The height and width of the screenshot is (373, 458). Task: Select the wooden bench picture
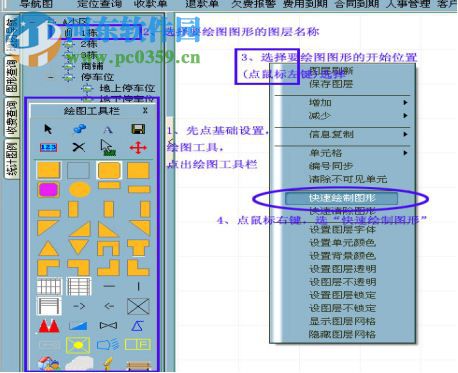pos(138,365)
